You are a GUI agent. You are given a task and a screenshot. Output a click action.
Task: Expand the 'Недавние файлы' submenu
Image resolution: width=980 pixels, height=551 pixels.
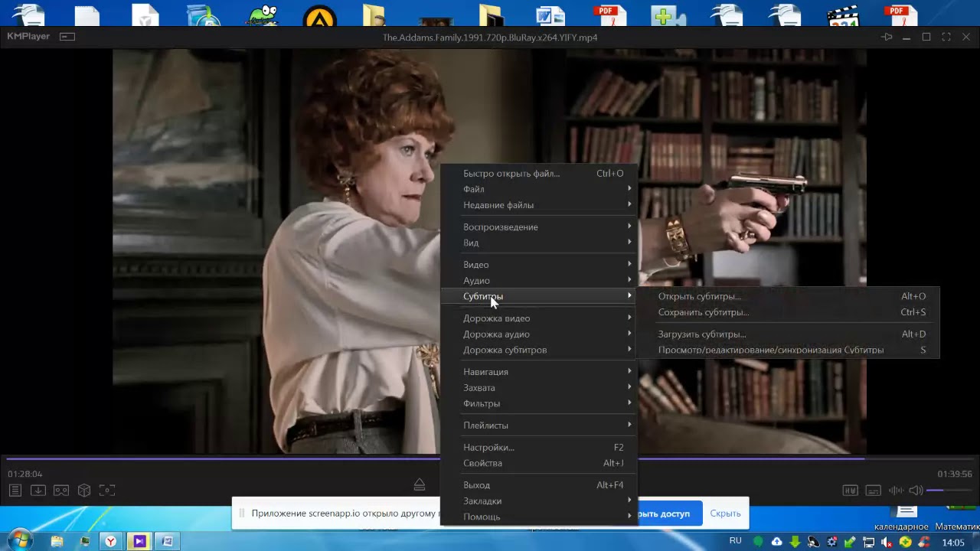(539, 205)
